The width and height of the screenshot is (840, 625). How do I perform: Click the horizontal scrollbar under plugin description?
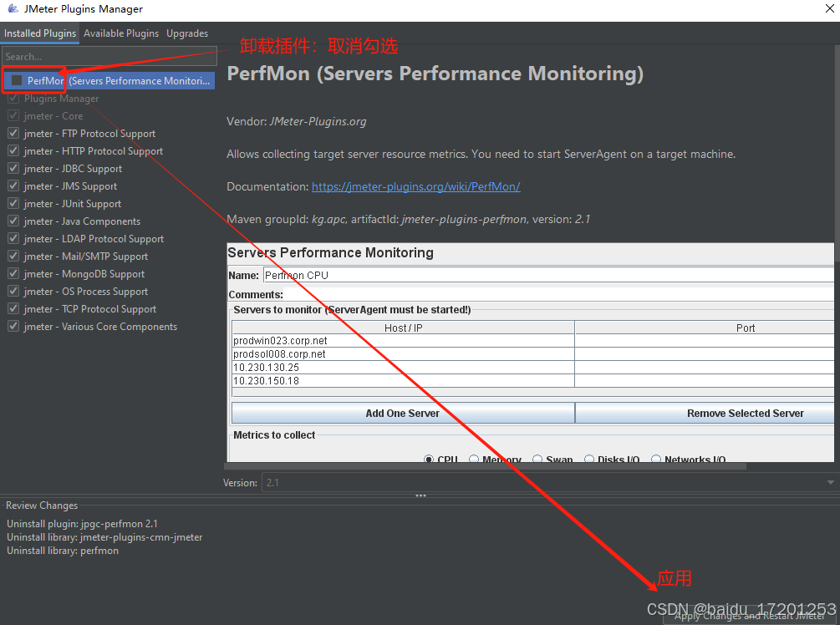[x=485, y=466]
